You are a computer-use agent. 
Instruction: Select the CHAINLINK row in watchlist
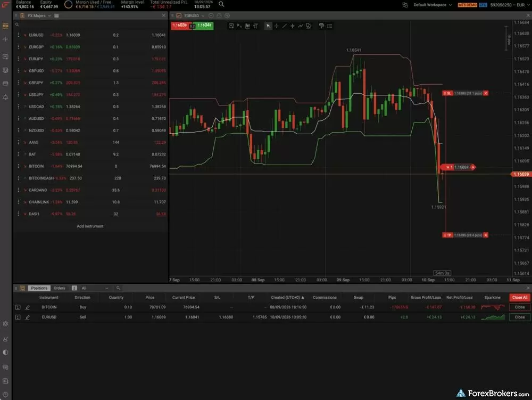(x=90, y=202)
